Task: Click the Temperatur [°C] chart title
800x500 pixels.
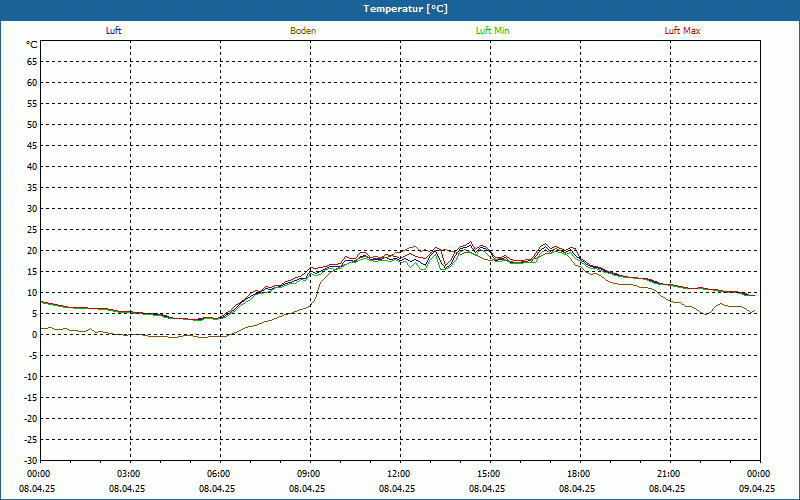Action: pyautogui.click(x=406, y=9)
